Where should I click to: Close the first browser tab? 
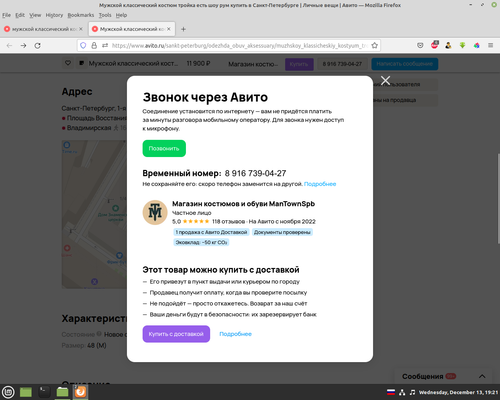81,29
